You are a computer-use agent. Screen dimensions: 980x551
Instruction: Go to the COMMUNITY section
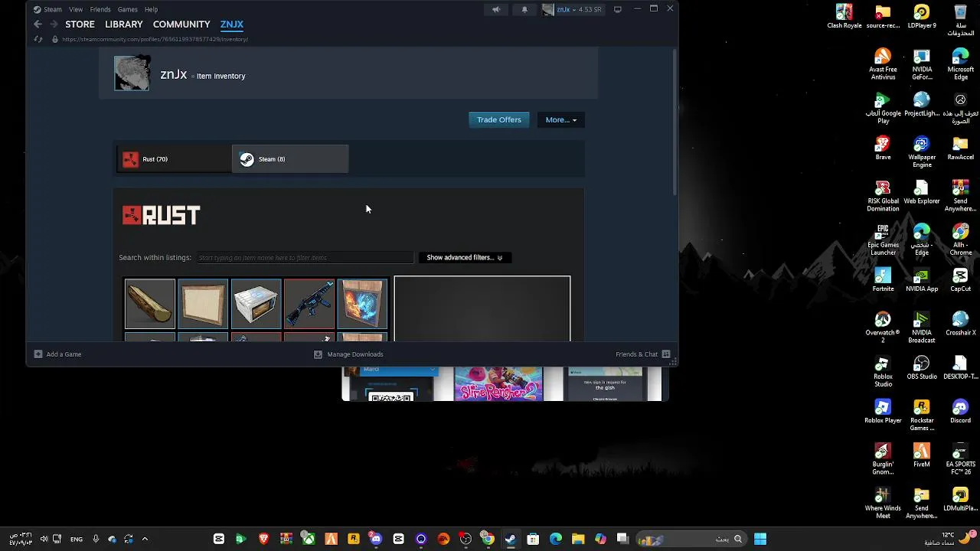(x=181, y=24)
